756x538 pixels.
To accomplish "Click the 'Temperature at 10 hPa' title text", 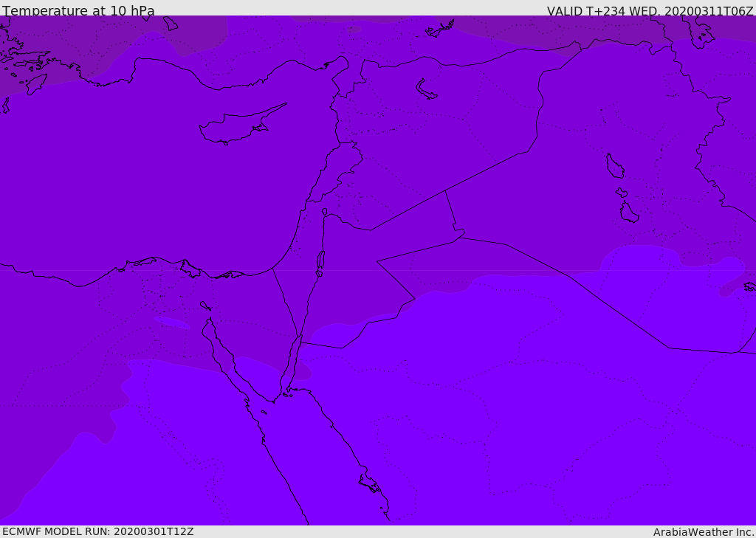I will pos(78,10).
